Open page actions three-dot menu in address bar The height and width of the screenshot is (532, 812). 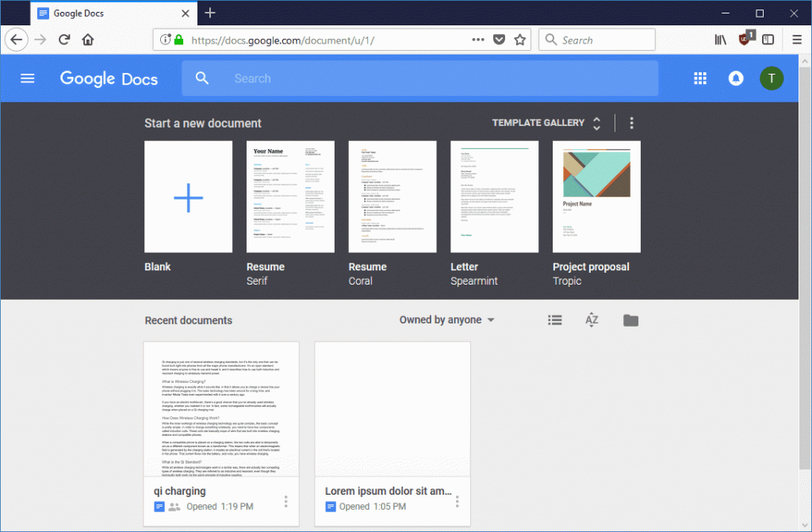(478, 40)
